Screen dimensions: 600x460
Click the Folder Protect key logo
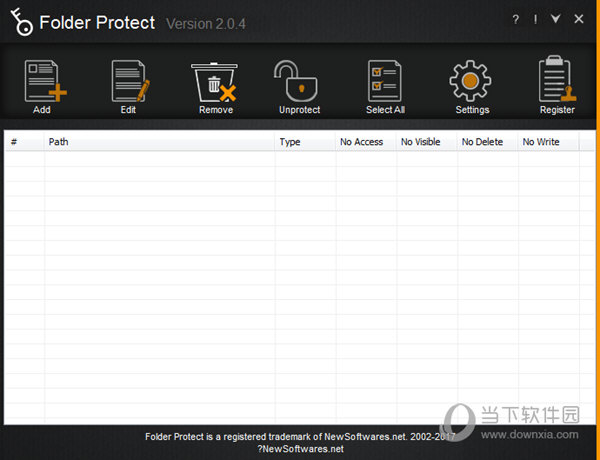tap(21, 22)
